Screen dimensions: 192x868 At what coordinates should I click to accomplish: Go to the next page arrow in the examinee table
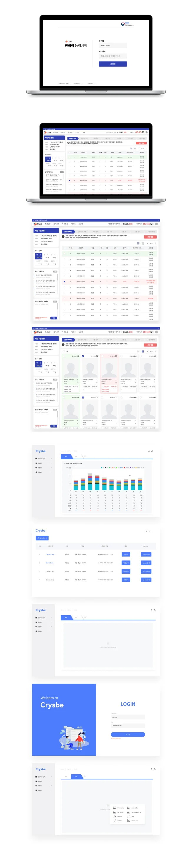tap(155, 243)
